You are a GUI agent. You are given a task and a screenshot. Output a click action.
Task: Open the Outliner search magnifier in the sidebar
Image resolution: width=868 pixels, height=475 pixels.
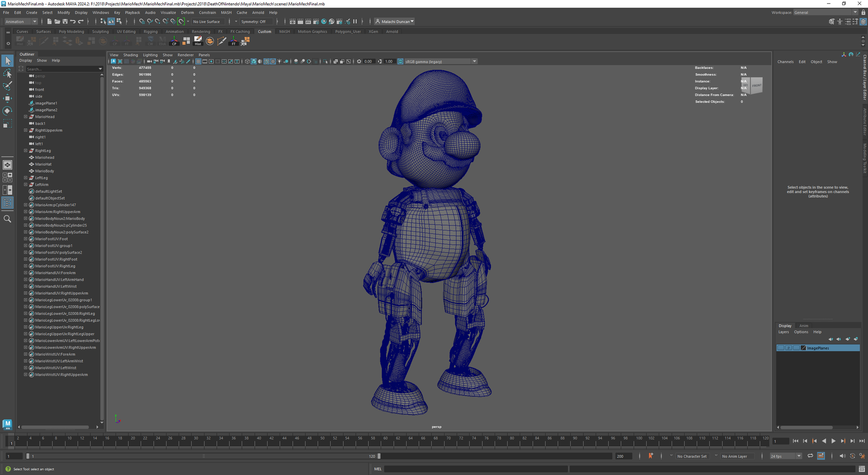(7, 219)
